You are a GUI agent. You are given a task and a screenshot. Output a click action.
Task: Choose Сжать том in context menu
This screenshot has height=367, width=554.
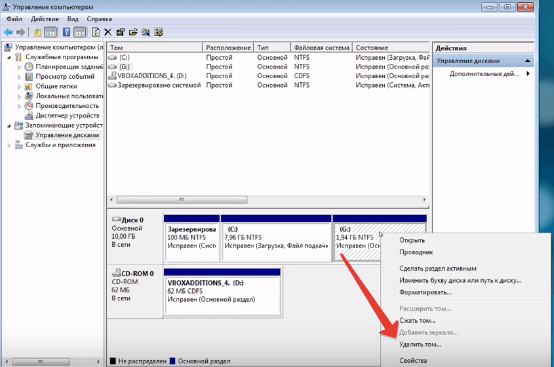pos(417,320)
